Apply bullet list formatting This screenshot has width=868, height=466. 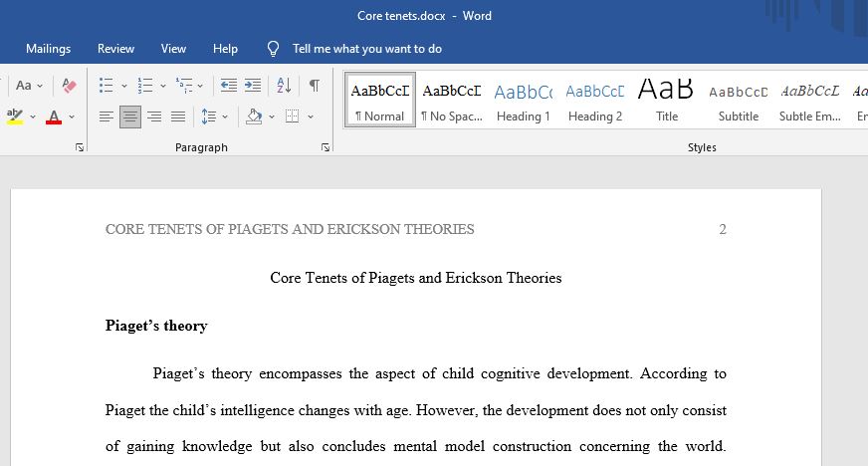click(x=107, y=86)
